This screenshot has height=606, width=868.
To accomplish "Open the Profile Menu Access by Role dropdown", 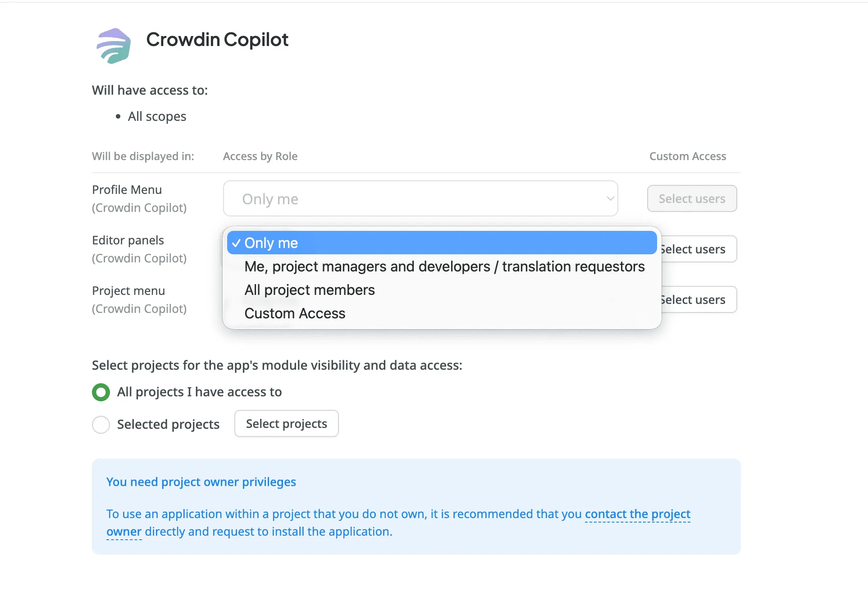I will click(420, 198).
